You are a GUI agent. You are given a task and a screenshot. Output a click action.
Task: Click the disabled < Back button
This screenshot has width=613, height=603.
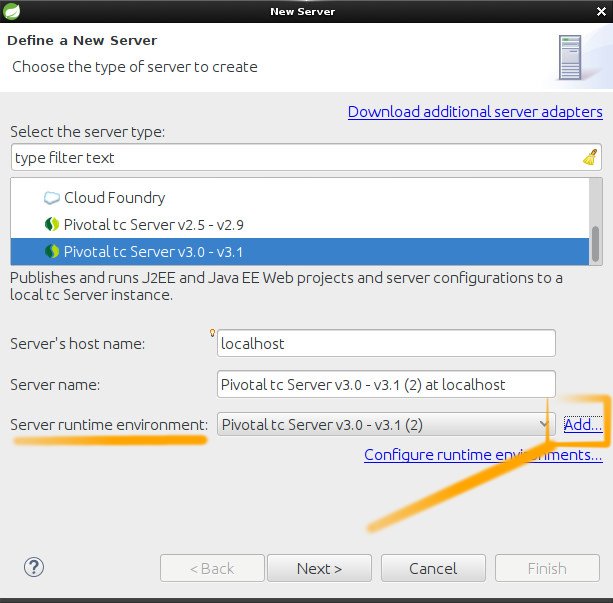pyautogui.click(x=212, y=568)
